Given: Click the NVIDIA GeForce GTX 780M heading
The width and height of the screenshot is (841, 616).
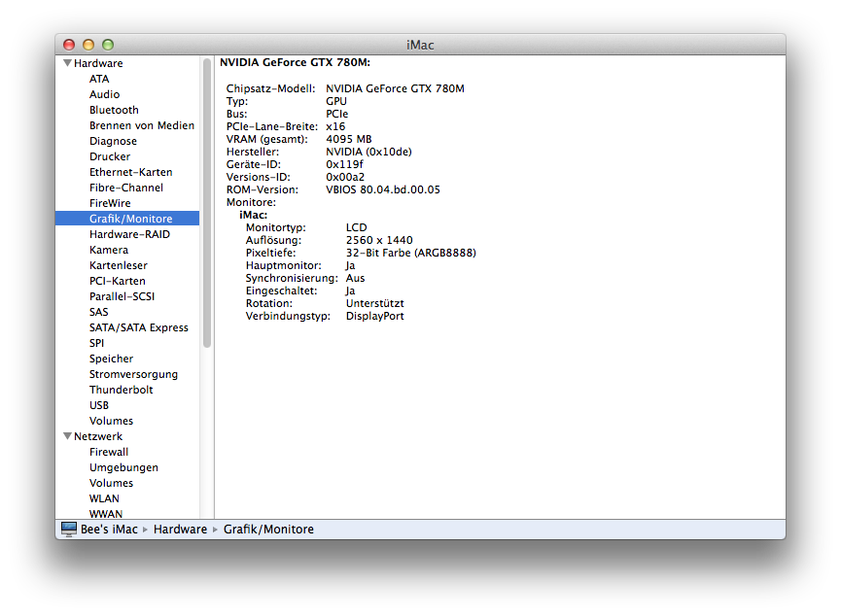Looking at the screenshot, I should coord(295,63).
